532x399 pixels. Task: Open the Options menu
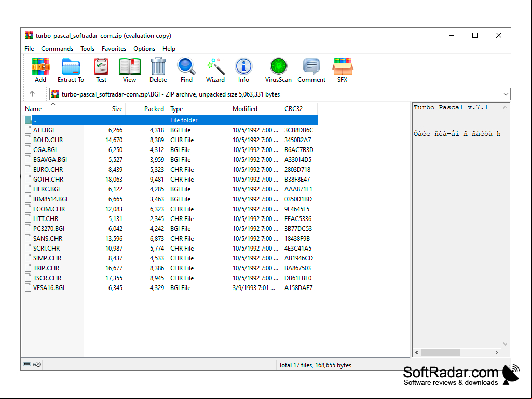coord(144,49)
